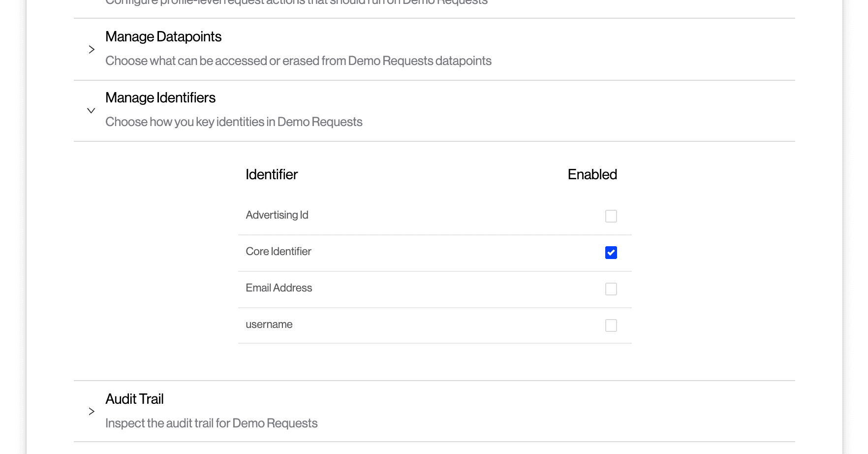This screenshot has width=868, height=454.
Task: Tick the username identifier checkbox
Action: [611, 325]
